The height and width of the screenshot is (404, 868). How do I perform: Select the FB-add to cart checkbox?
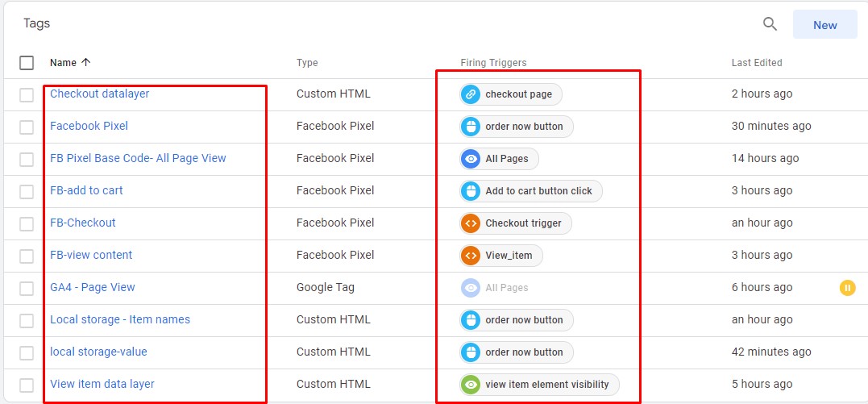(27, 191)
